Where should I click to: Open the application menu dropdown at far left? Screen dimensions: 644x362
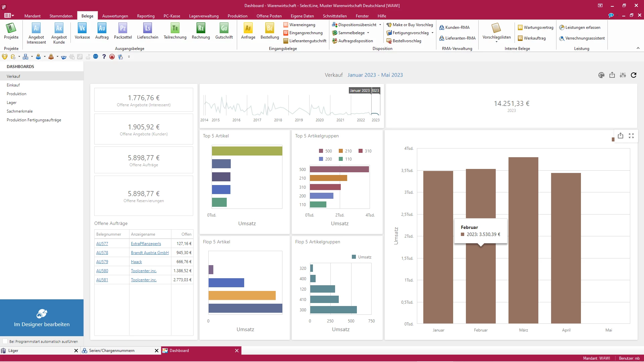(x=9, y=15)
